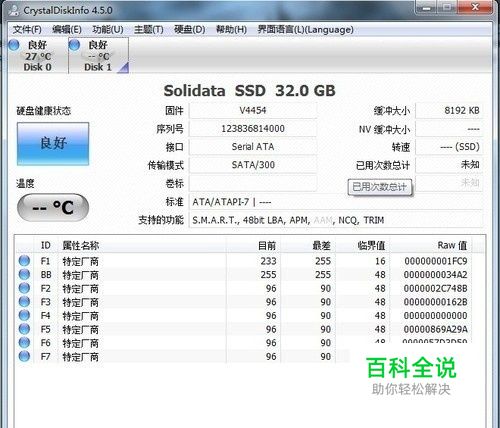Viewport: 500px width, 428px height.
Task: Open the 功能(U) menu
Action: 108,30
